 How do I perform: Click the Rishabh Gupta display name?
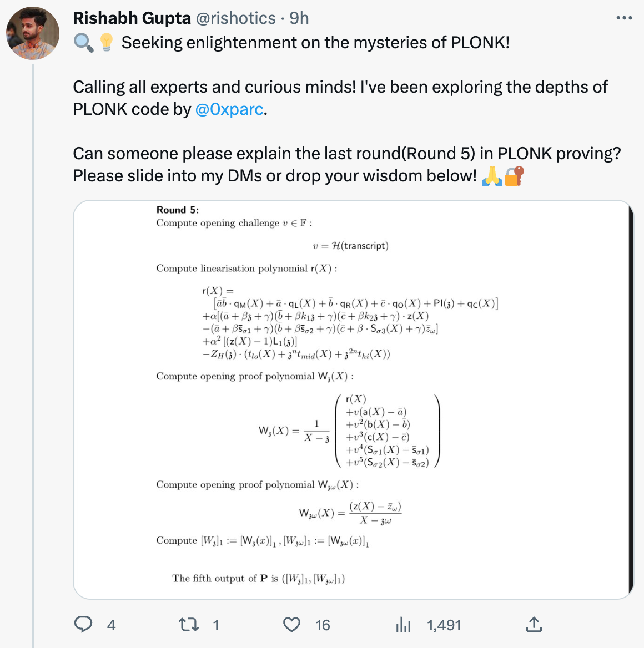[132, 18]
